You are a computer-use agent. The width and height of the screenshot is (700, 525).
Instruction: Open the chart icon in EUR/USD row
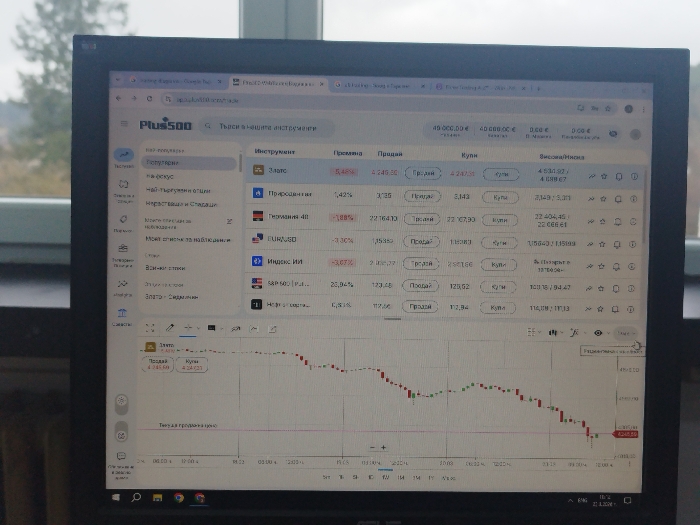tap(590, 244)
